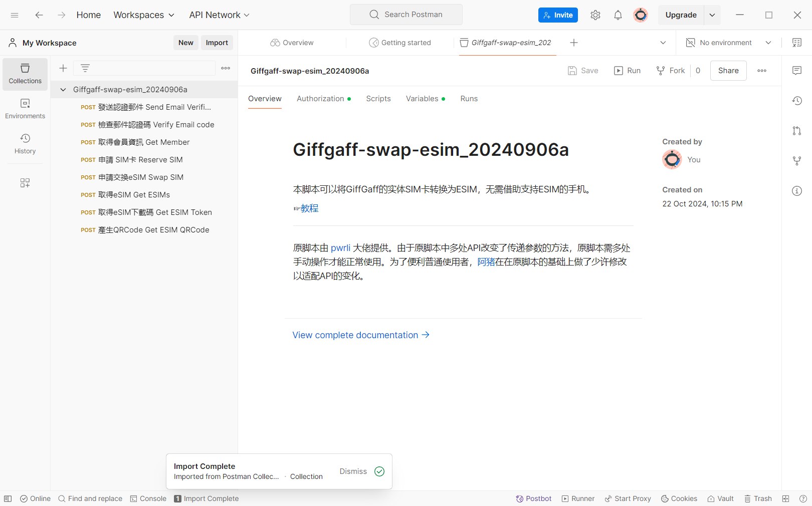
Task: Expand the Workspaces dropdown menu
Action: pos(144,15)
